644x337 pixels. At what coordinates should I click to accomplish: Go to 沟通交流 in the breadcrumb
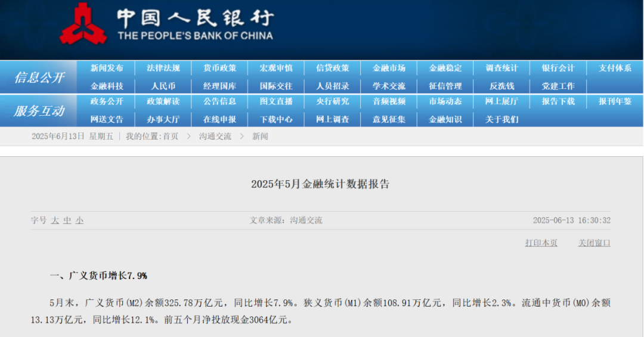click(x=215, y=137)
